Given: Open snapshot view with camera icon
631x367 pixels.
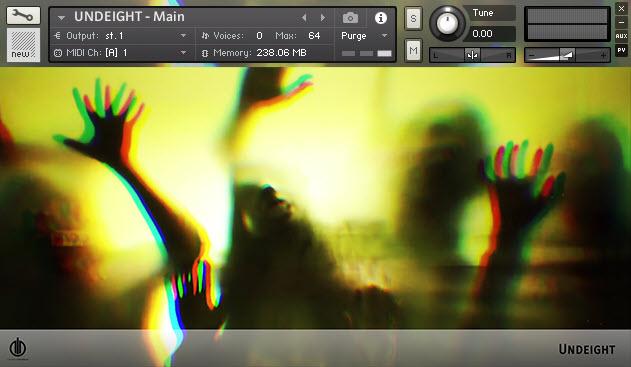Looking at the screenshot, I should pos(350,18).
